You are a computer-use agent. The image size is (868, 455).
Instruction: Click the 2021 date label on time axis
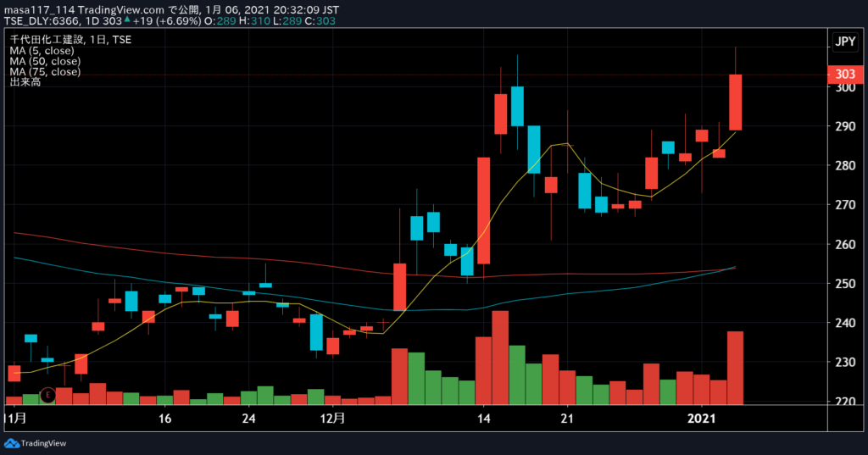click(x=701, y=418)
